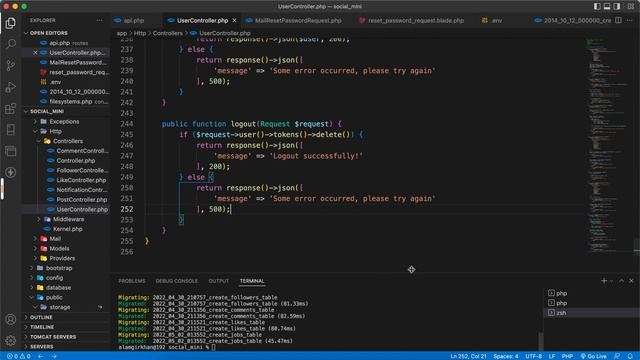Open Accounts icon in activity bar
The height and width of the screenshot is (360, 640).
click(x=11, y=319)
